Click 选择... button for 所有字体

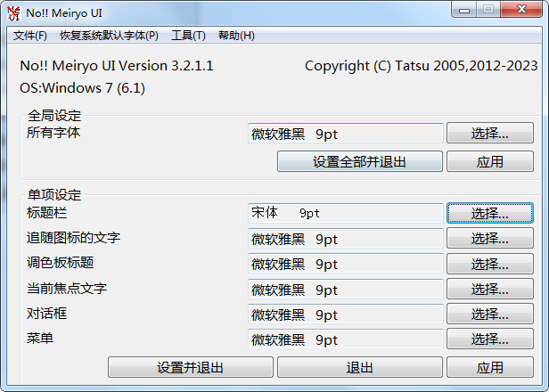489,134
